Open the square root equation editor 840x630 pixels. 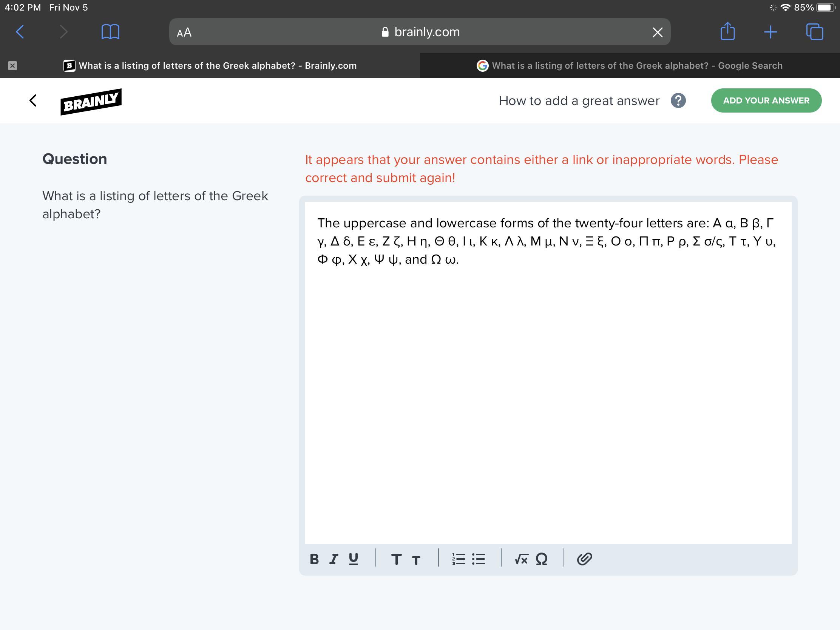pyautogui.click(x=521, y=559)
